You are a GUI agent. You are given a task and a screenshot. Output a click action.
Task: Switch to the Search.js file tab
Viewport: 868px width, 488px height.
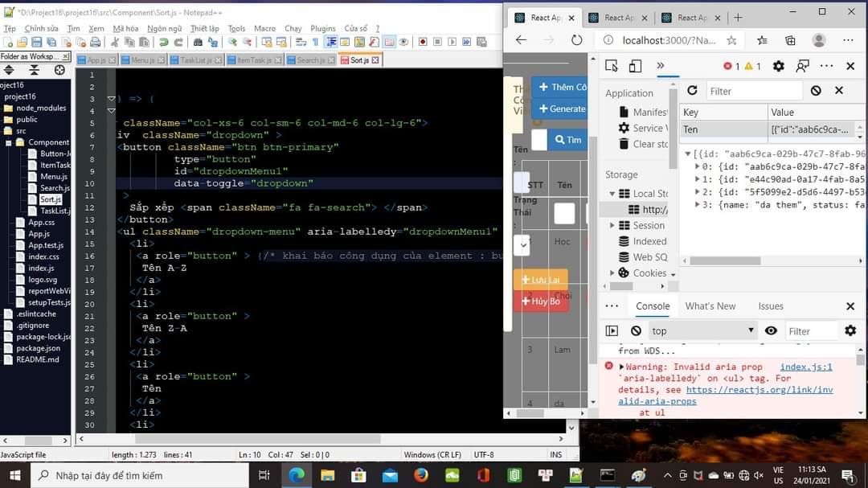coord(310,60)
